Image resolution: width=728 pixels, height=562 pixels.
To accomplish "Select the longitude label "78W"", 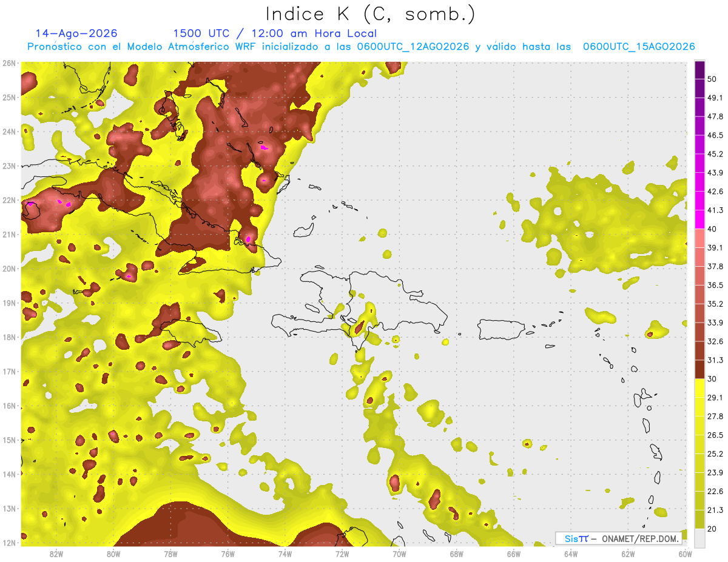I will pyautogui.click(x=170, y=554).
